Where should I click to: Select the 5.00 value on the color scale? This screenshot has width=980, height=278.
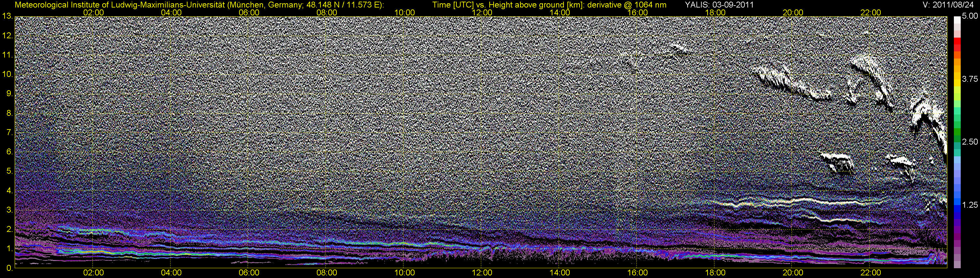pos(970,16)
